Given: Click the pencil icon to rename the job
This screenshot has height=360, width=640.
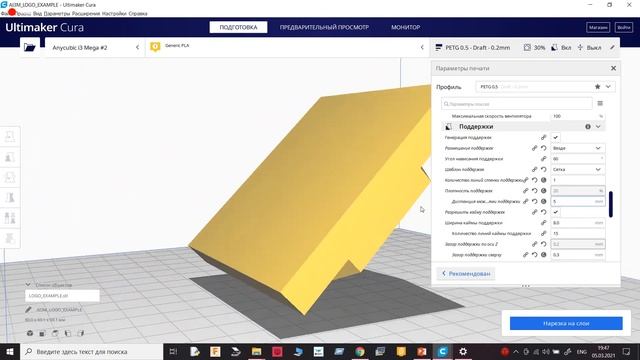Looking at the screenshot, I should [x=28, y=309].
